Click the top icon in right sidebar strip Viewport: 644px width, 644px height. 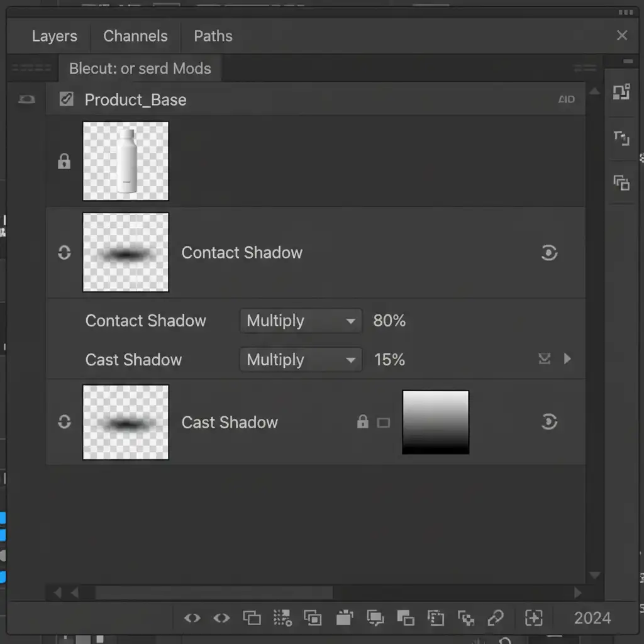point(621,92)
